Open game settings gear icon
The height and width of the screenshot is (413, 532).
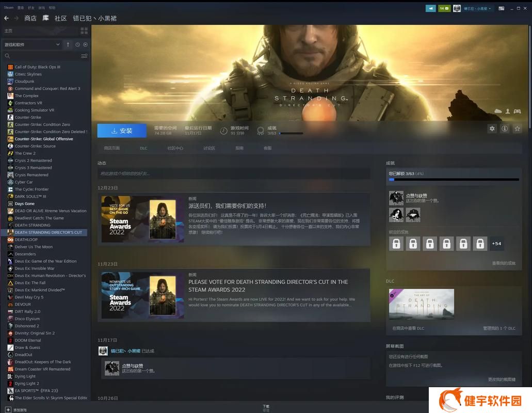click(x=492, y=129)
